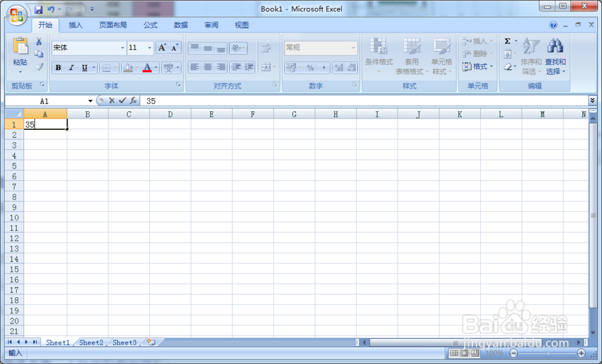Image resolution: width=602 pixels, height=364 pixels.
Task: Open the 常规 number format dropdown
Action: point(353,48)
